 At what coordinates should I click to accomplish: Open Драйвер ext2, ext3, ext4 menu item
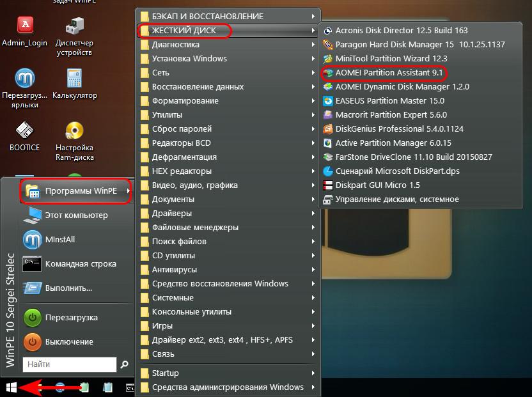[x=228, y=340]
